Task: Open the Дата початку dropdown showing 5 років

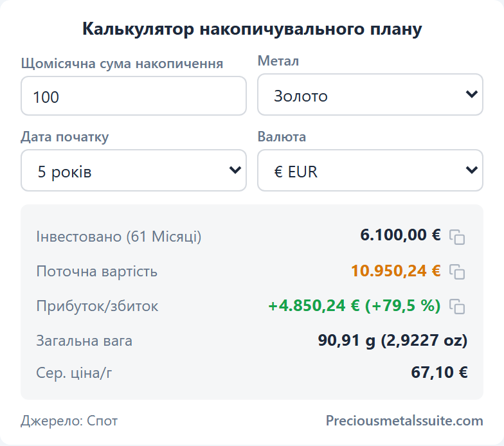Action: click(x=134, y=170)
